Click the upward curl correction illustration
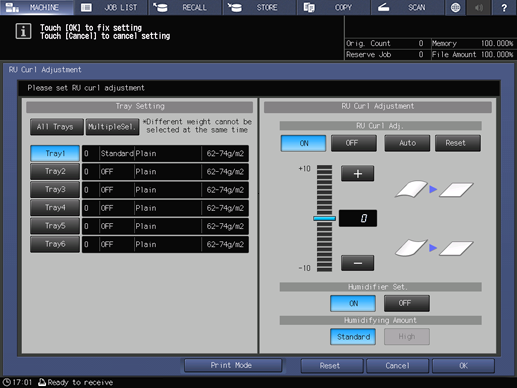This screenshot has height=388, width=517. coord(434,189)
